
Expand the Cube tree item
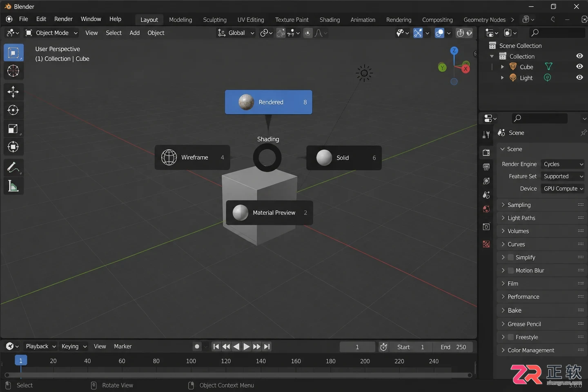pyautogui.click(x=502, y=67)
